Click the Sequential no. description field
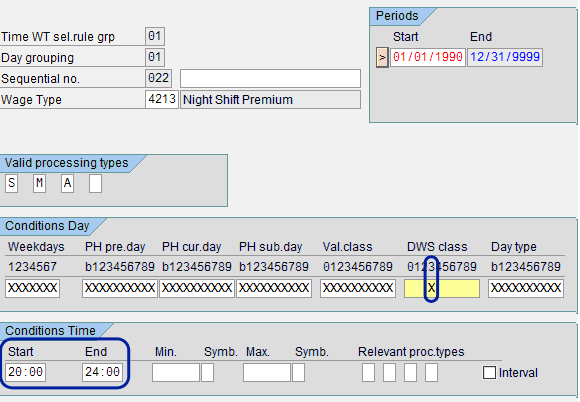Screen dimensions: 580x402 click(270, 78)
